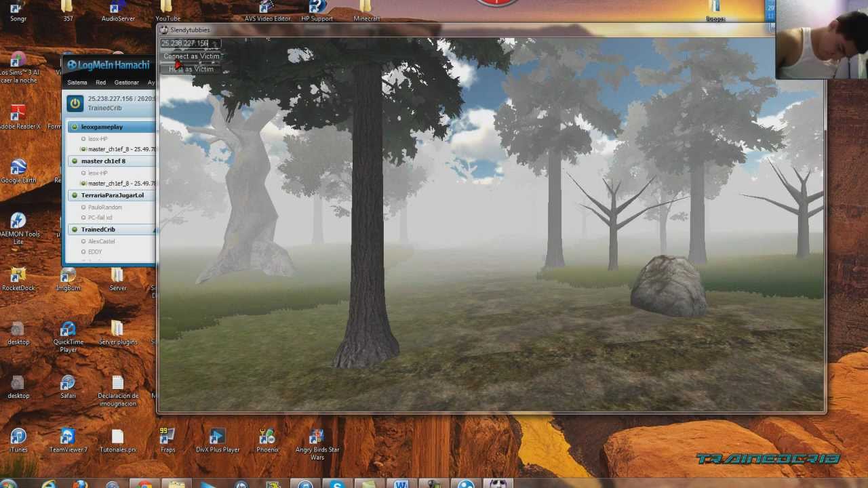868x488 pixels.
Task: Click Host as Victim button
Action: click(191, 69)
